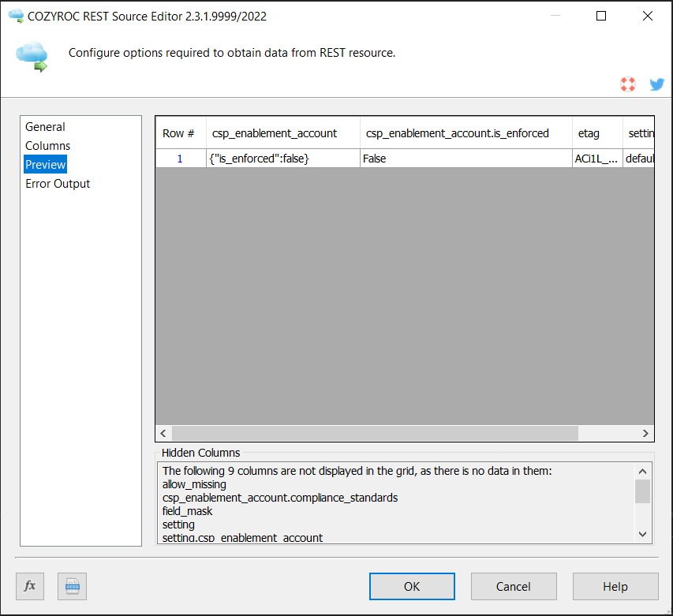Click the COZYROC cloud title bar icon
The height and width of the screenshot is (616, 673).
click(x=15, y=16)
